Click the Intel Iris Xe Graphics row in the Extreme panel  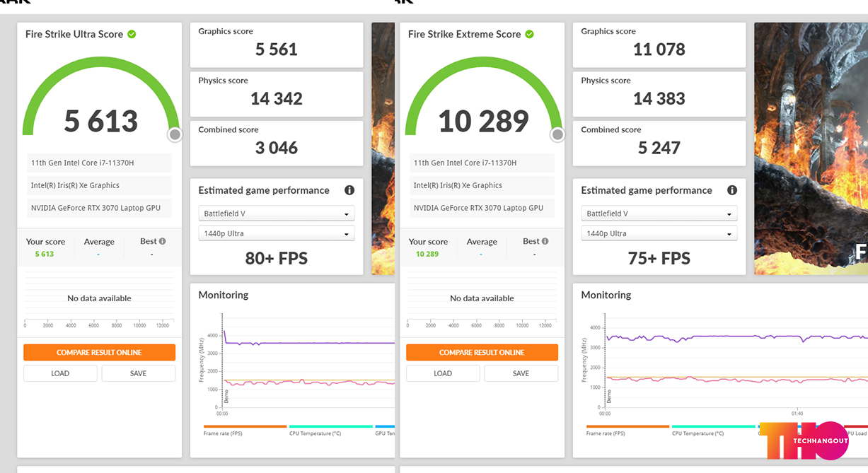(x=482, y=185)
